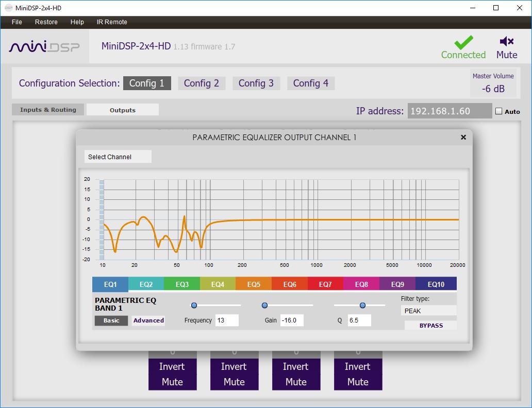
Task: Select Config 2 preset
Action: tap(201, 83)
